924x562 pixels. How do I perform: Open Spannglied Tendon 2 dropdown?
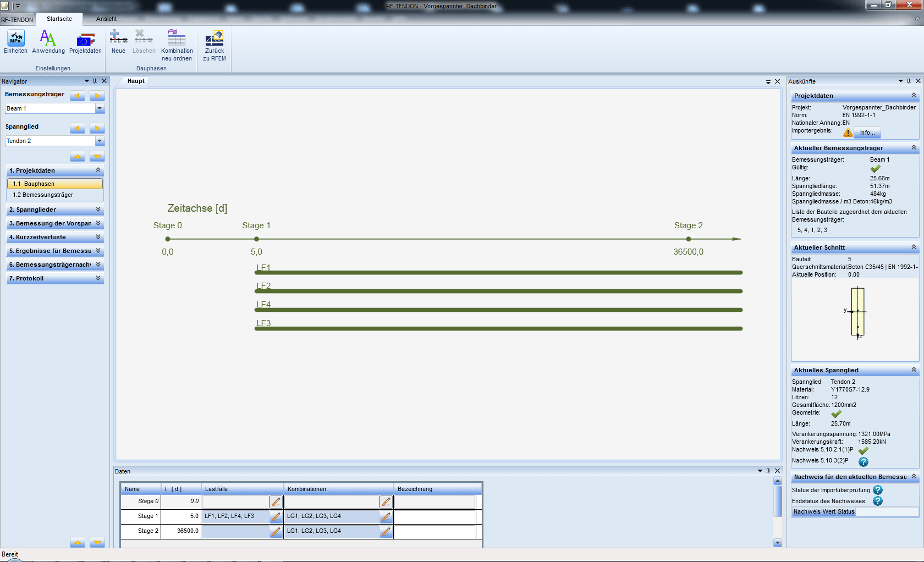pos(100,141)
